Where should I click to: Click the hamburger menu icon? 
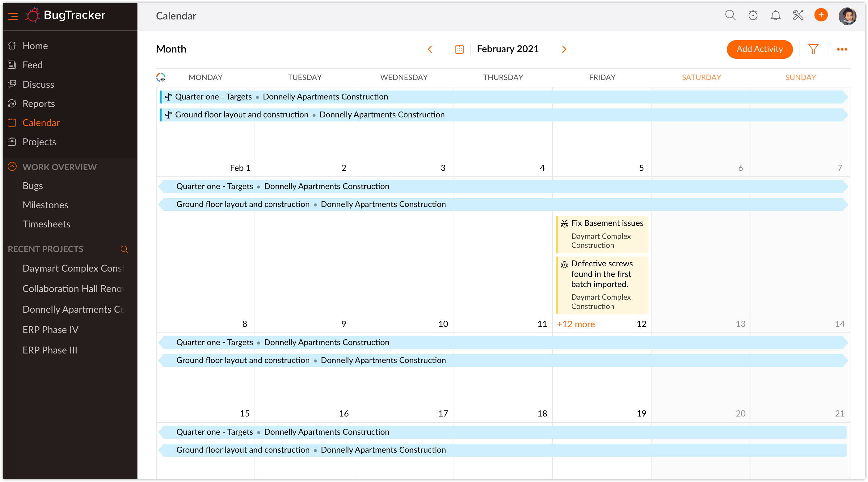pyautogui.click(x=12, y=16)
